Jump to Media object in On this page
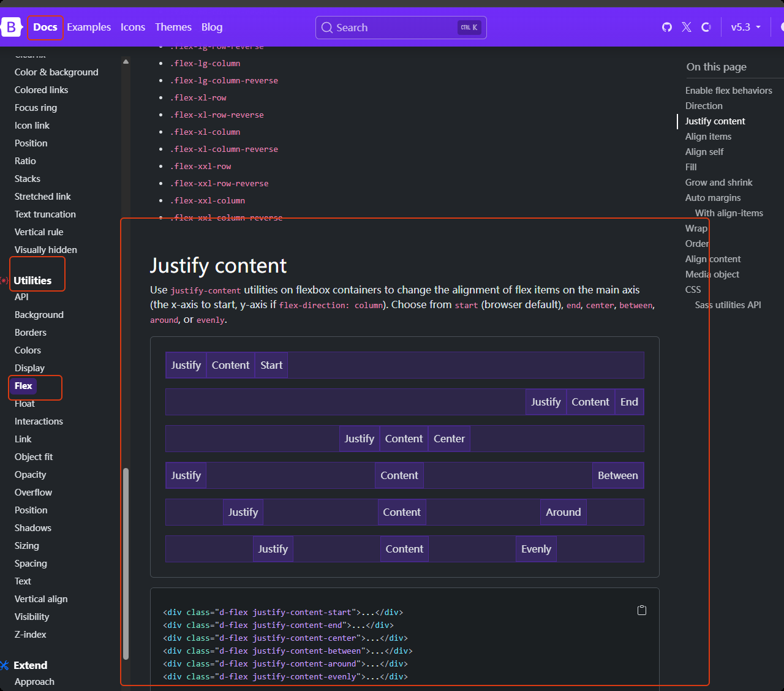 click(712, 274)
